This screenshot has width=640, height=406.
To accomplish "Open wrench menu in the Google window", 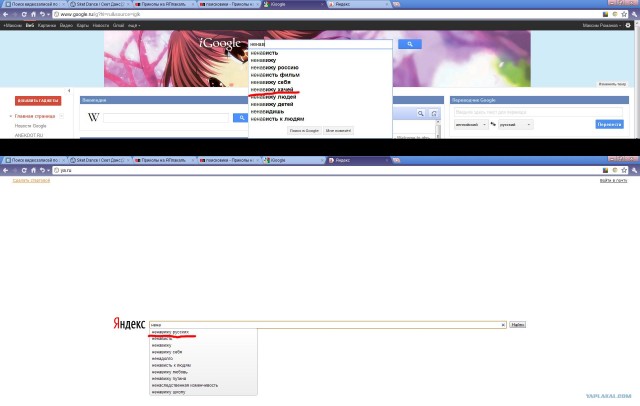I will point(634,14).
